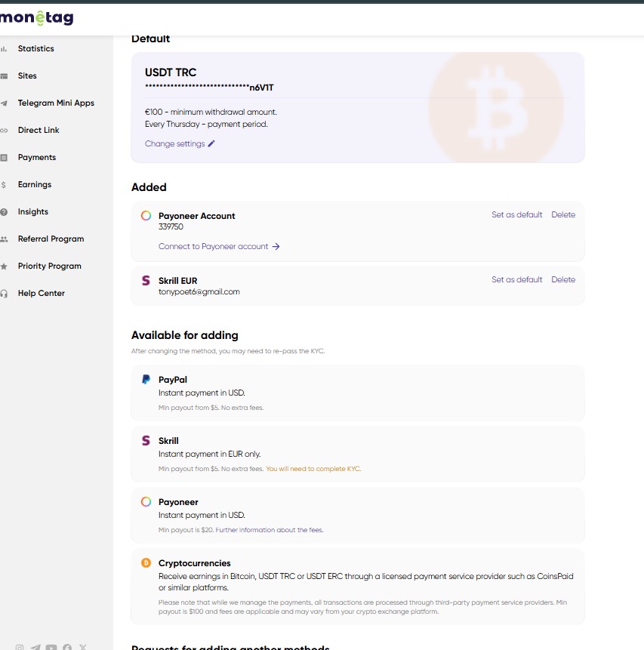Click the Priority Program star icon
Screen dimensions: 644x650
[4, 266]
